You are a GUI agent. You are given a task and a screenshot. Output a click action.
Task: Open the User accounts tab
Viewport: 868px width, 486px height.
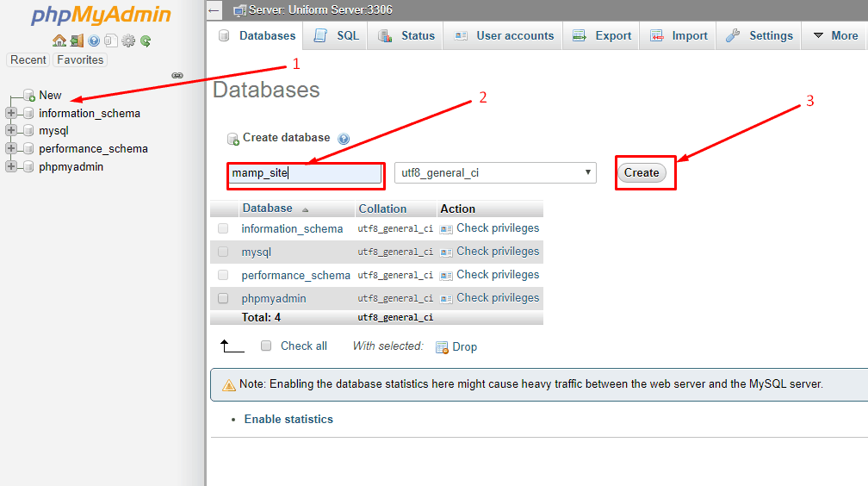click(x=503, y=35)
